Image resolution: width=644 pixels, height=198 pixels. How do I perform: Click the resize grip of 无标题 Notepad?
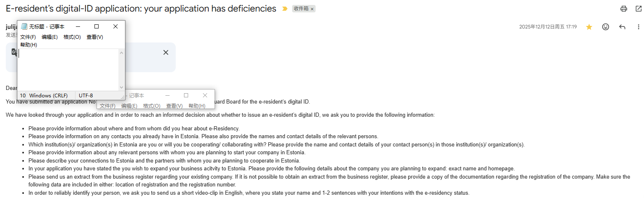click(x=122, y=97)
